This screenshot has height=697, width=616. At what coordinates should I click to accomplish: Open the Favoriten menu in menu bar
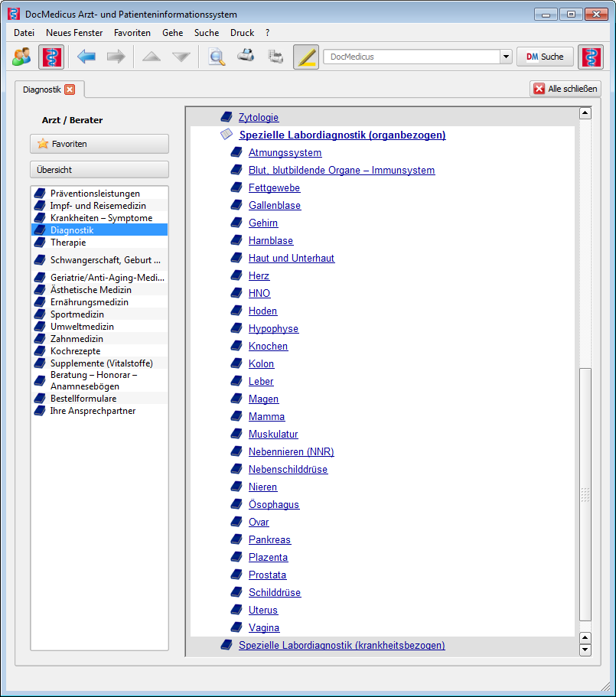132,33
